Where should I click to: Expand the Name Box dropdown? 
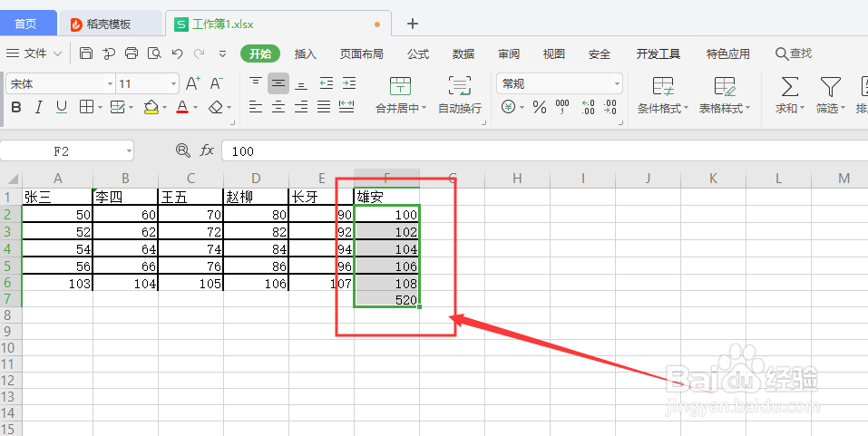click(129, 151)
